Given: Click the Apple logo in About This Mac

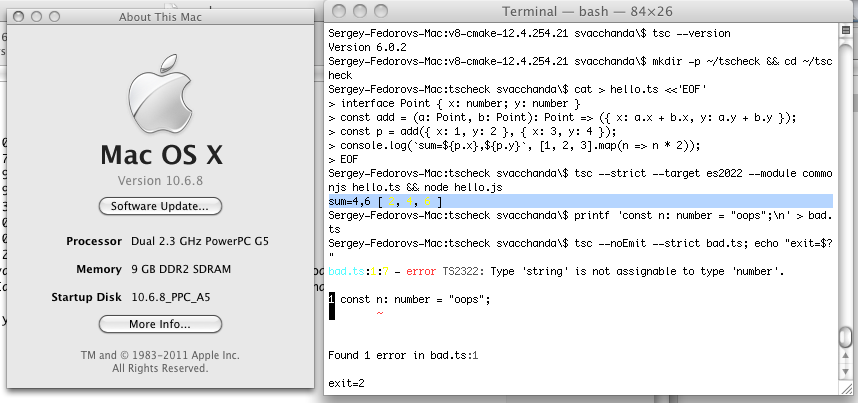Looking at the screenshot, I should coord(160,93).
